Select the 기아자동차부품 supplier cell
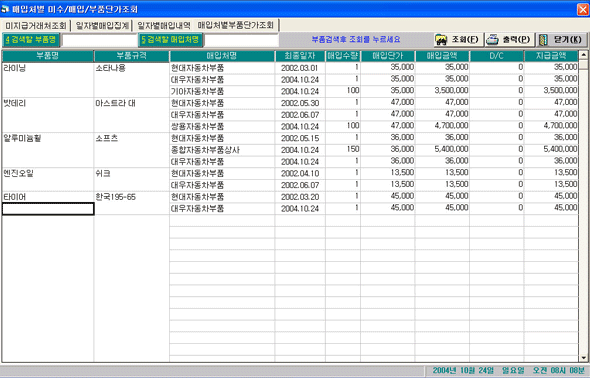Screen dimensions: 590x378 click(222, 91)
